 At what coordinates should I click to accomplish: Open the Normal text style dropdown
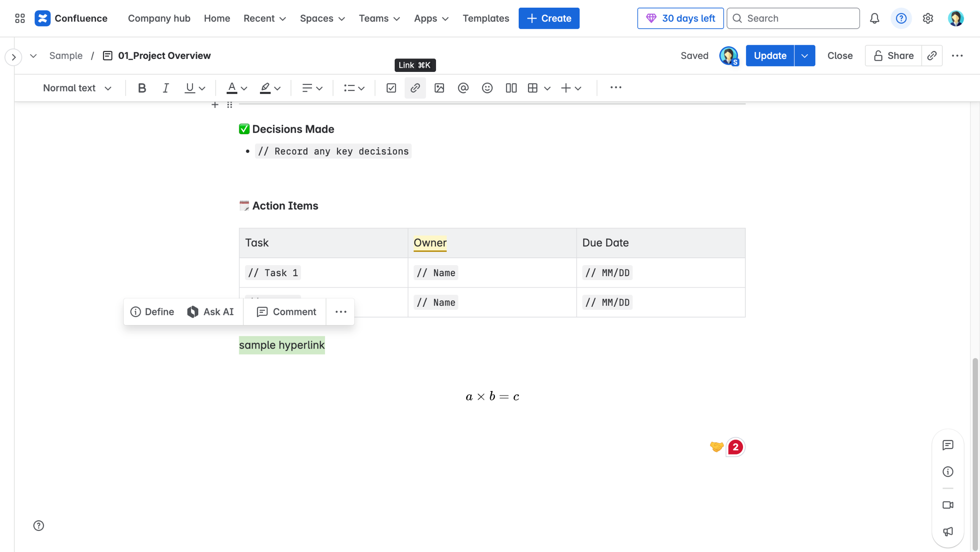coord(77,88)
